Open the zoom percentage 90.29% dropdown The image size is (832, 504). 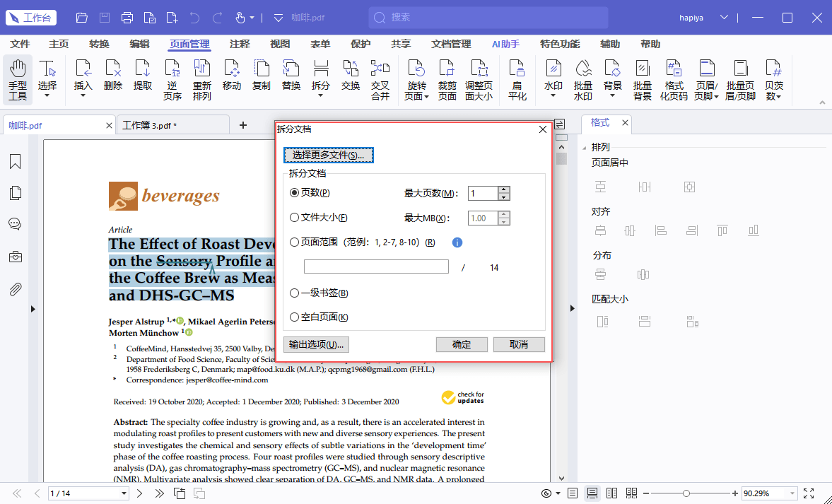pos(792,493)
